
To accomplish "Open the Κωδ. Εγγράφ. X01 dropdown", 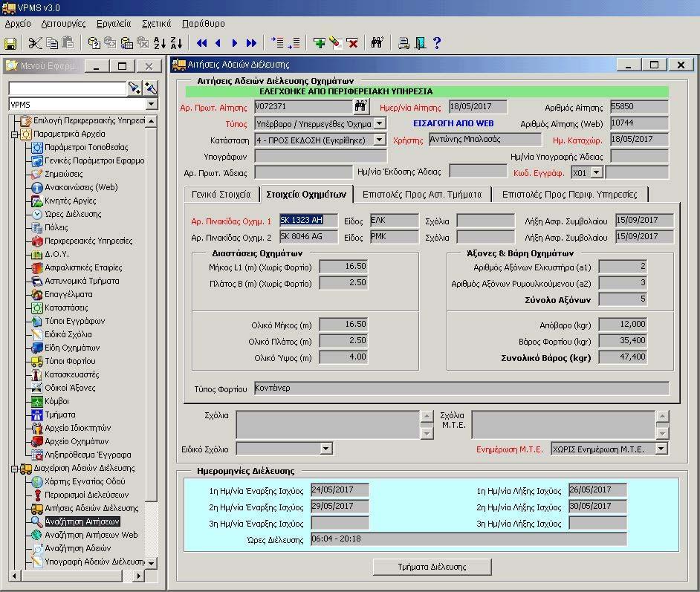I will point(597,172).
